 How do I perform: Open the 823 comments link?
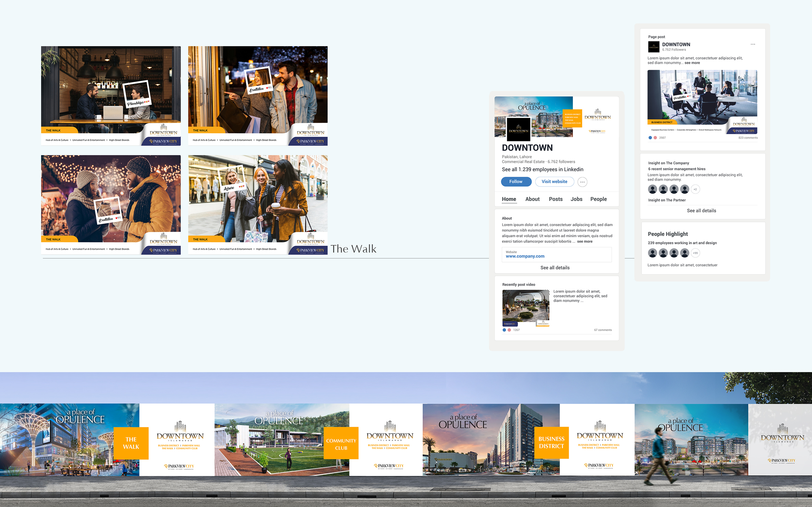pyautogui.click(x=748, y=138)
